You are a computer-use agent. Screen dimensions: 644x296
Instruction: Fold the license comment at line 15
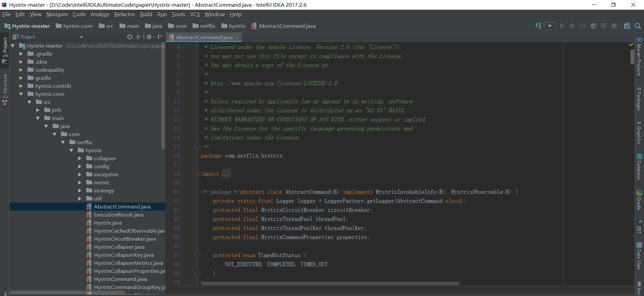tap(198, 146)
